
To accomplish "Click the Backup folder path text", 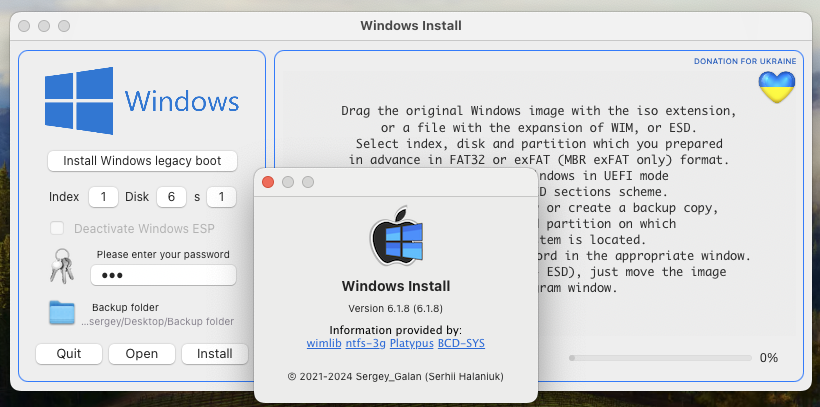I will [157, 322].
